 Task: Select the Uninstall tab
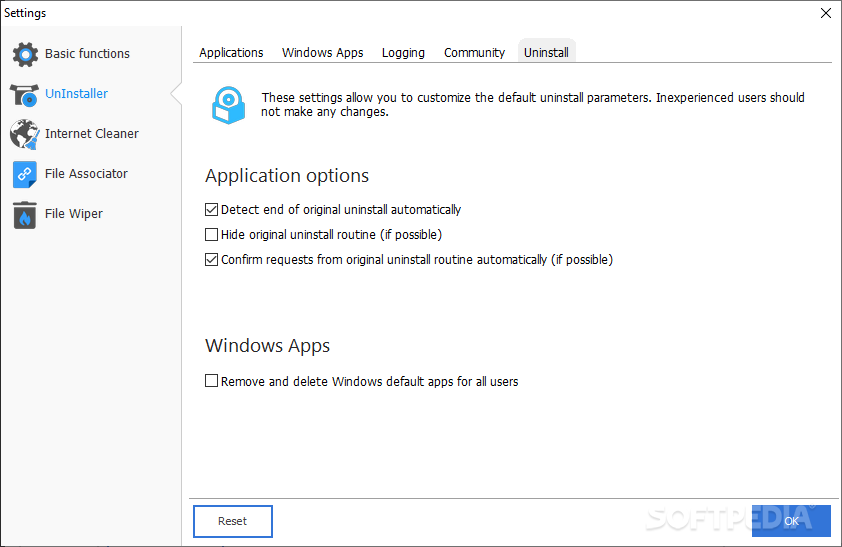coord(546,53)
